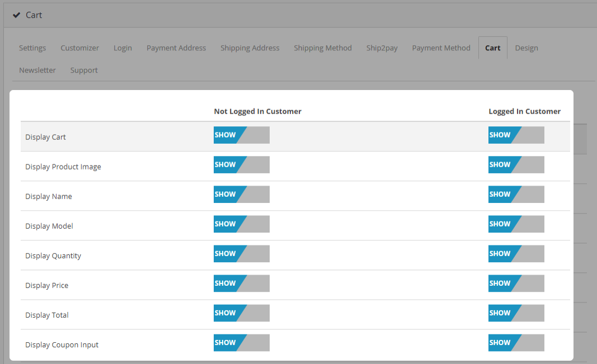Switch off Display Total for logged in customer
The width and height of the screenshot is (597, 364).
coord(516,313)
